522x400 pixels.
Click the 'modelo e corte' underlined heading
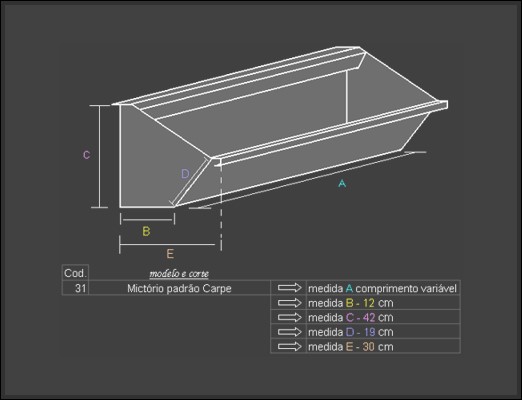(x=179, y=274)
